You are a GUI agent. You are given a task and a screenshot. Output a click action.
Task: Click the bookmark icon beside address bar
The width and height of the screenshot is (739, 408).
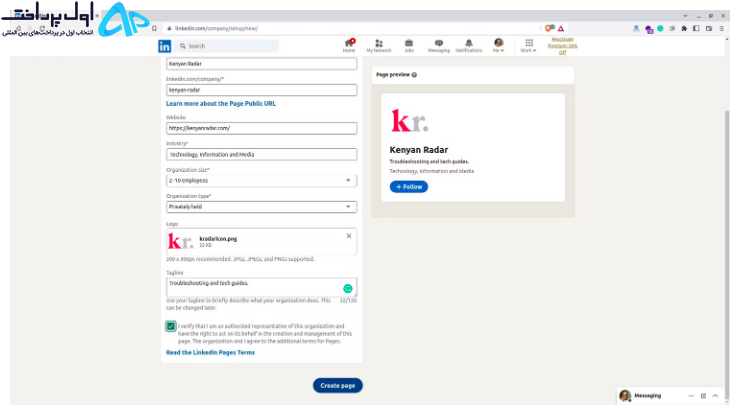coord(154,28)
